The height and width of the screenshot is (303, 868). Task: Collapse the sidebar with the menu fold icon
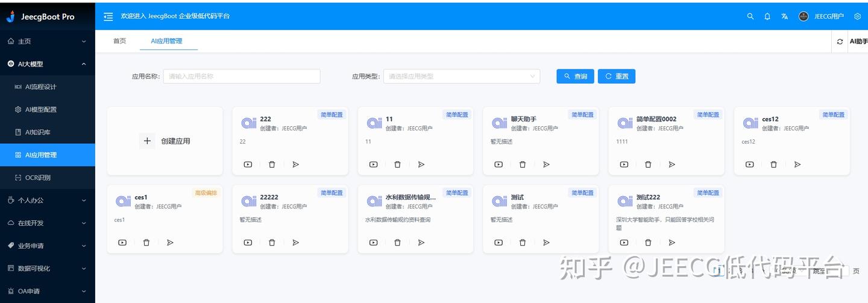(108, 16)
